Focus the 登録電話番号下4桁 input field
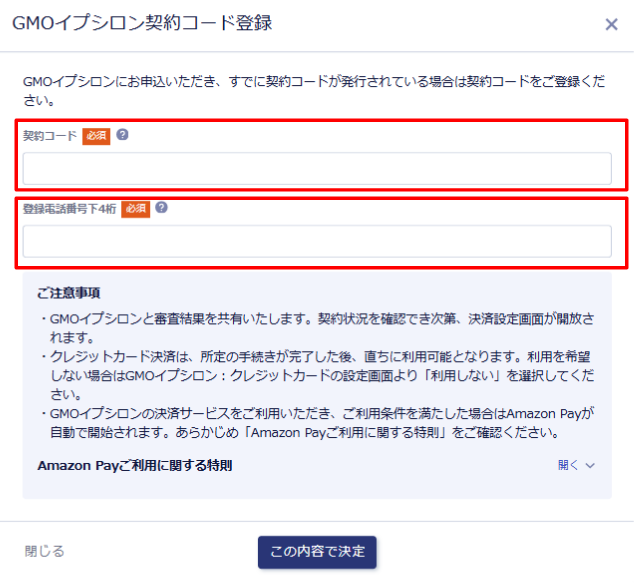The image size is (636, 586). tap(317, 242)
